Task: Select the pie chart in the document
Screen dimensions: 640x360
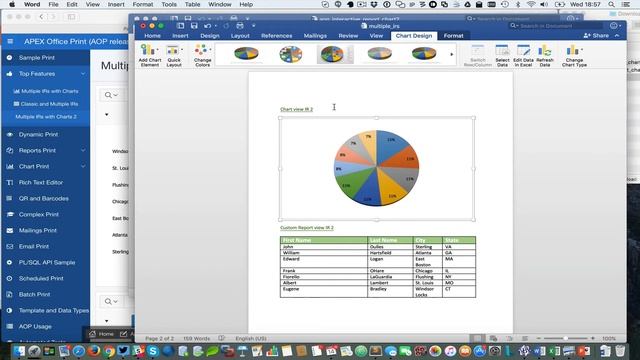Action: click(376, 168)
